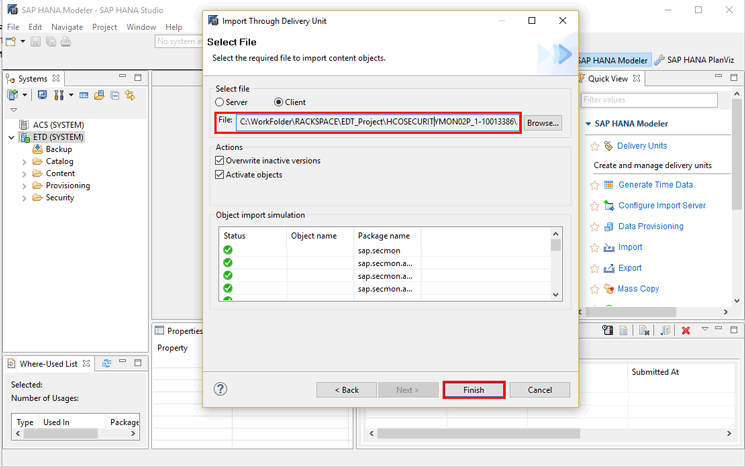
Task: Click the Configure Import Server icon
Action: click(x=608, y=206)
